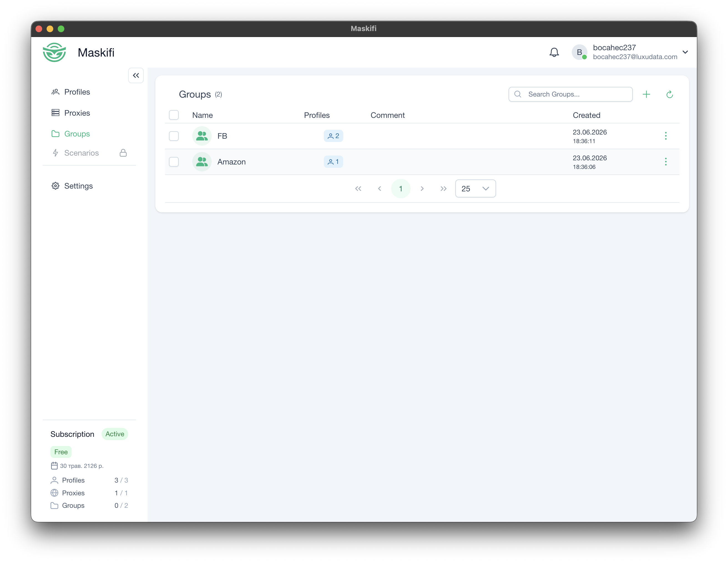Go to previous page of groups
The image size is (728, 563).
click(379, 189)
